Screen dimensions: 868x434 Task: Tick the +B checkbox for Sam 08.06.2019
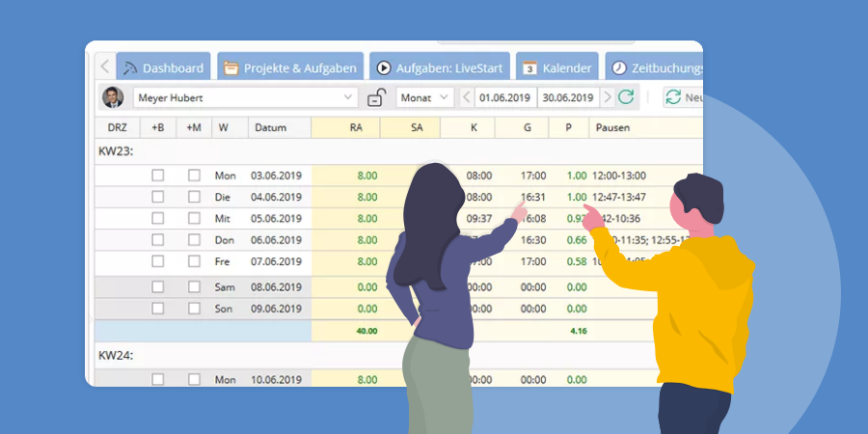pyautogui.click(x=158, y=286)
